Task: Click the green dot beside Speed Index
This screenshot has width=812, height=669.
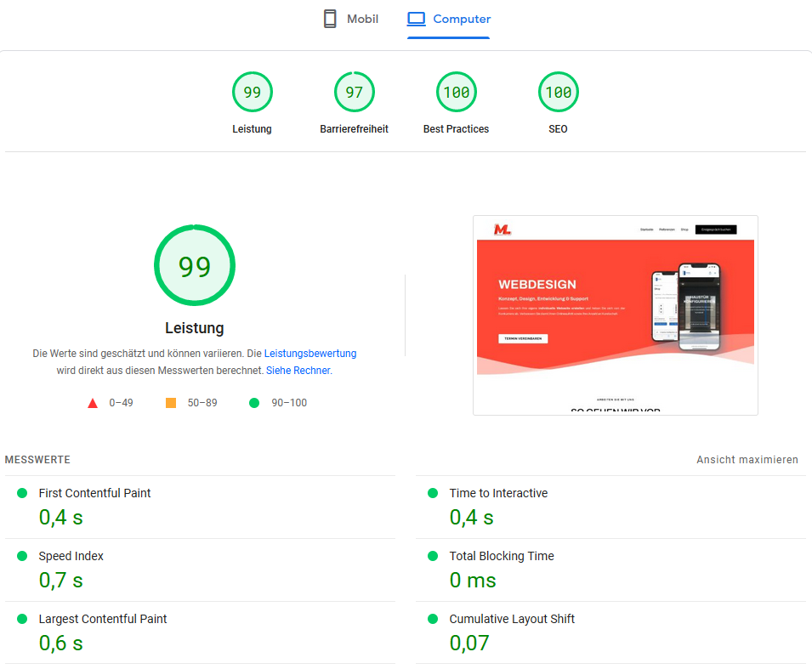Action: tap(22, 556)
